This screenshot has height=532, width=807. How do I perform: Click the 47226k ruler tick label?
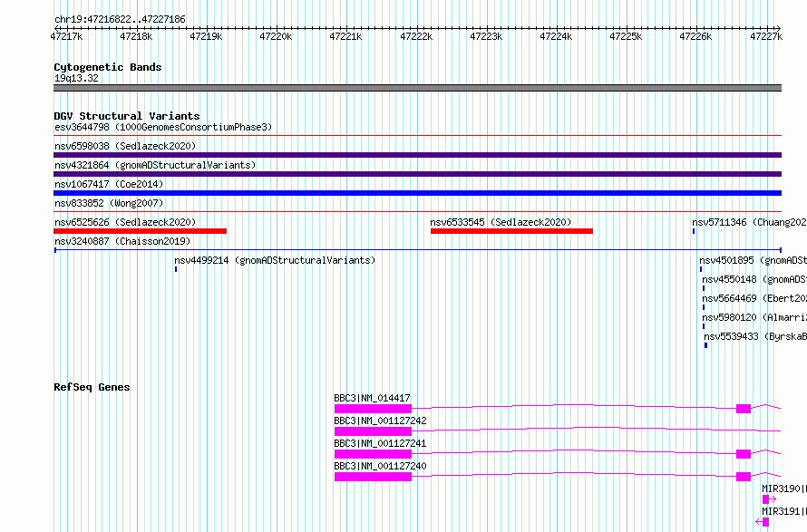pyautogui.click(x=695, y=36)
